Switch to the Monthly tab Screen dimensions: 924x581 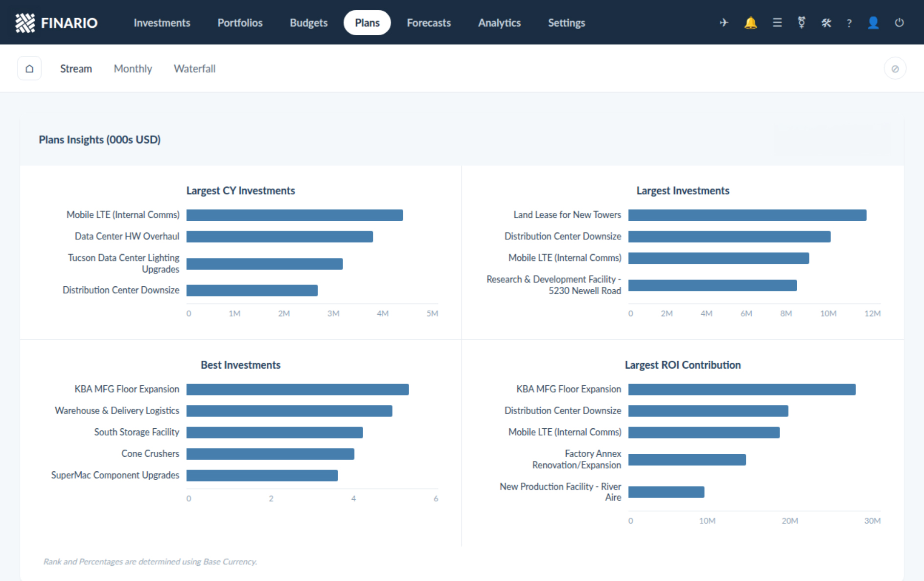[133, 69]
